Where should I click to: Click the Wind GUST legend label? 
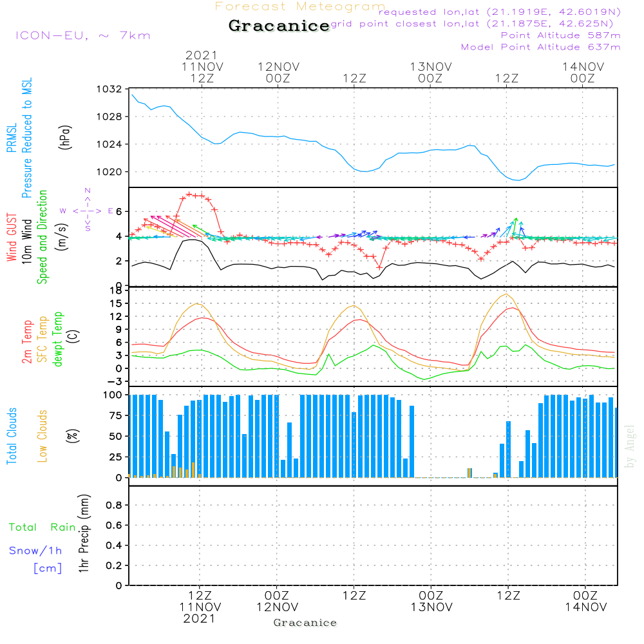tap(12, 239)
